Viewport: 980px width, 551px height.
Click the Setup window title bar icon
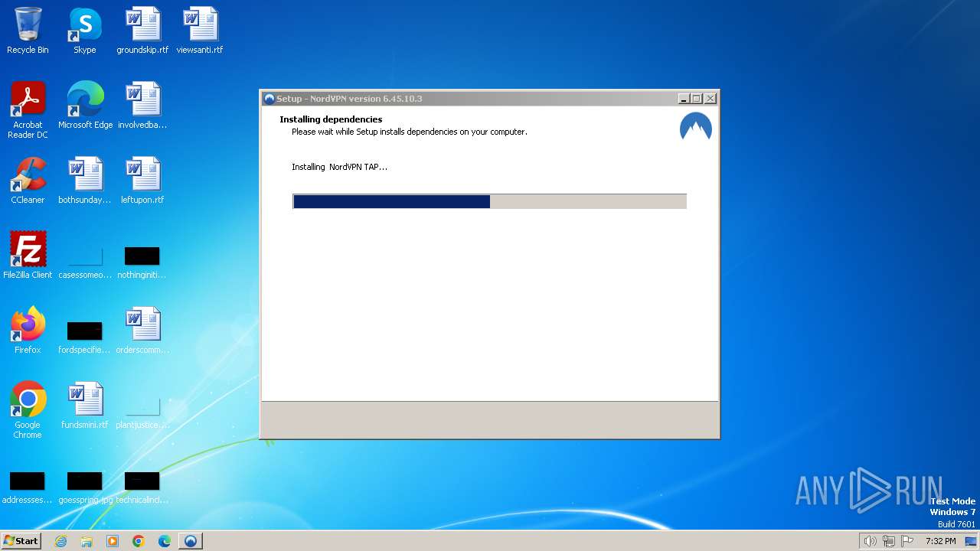point(269,99)
